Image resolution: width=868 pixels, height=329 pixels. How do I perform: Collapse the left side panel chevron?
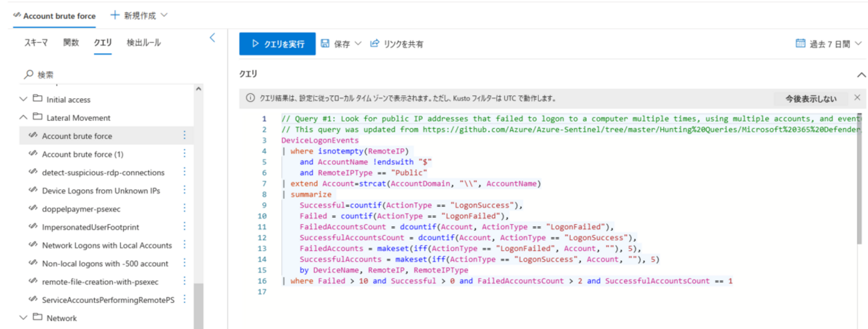point(212,38)
